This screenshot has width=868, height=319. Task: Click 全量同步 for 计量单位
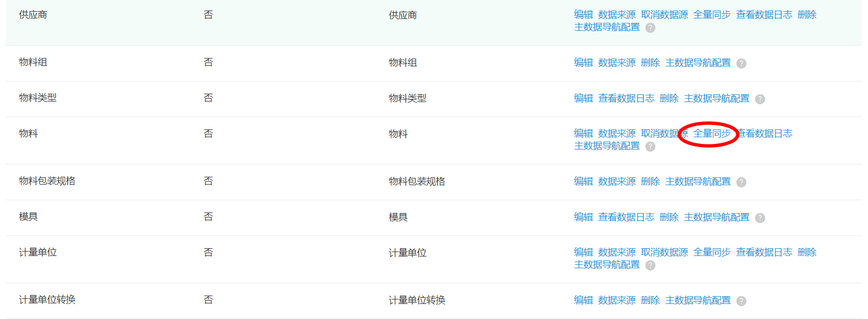712,252
